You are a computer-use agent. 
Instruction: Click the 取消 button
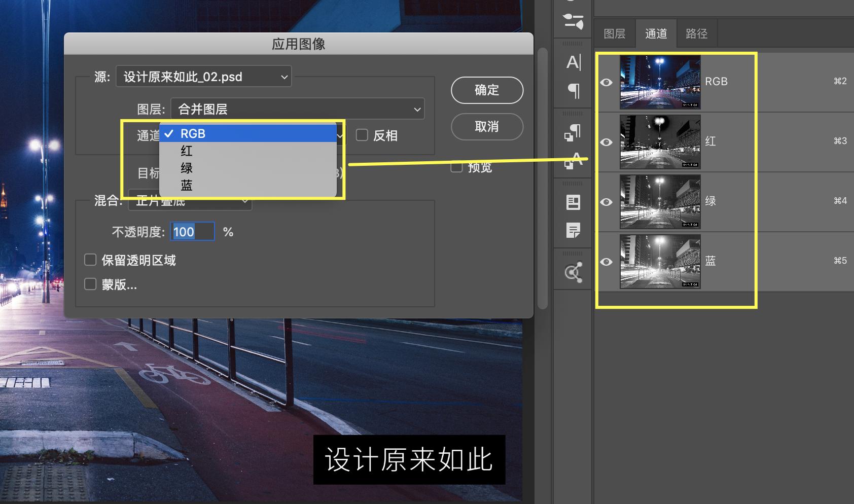[x=486, y=127]
